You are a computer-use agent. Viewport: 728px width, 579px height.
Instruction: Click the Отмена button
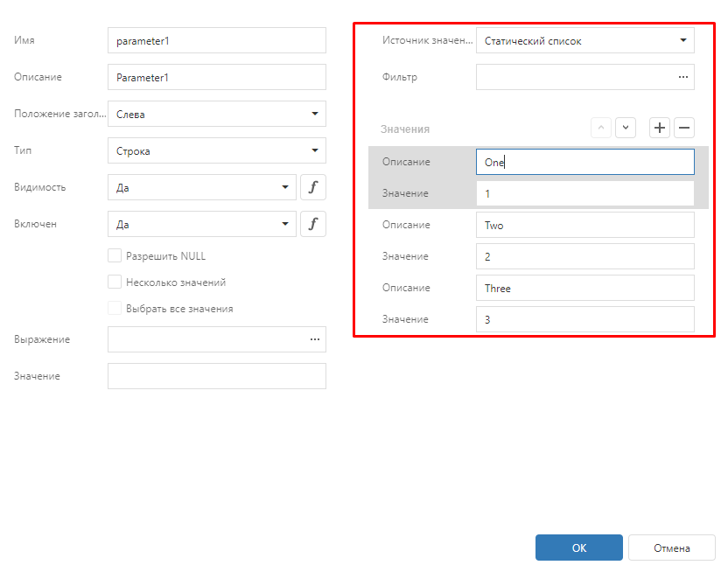pyautogui.click(x=671, y=548)
